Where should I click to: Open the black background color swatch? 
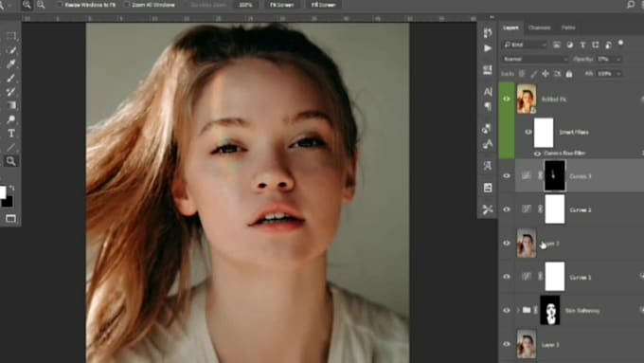click(x=8, y=202)
